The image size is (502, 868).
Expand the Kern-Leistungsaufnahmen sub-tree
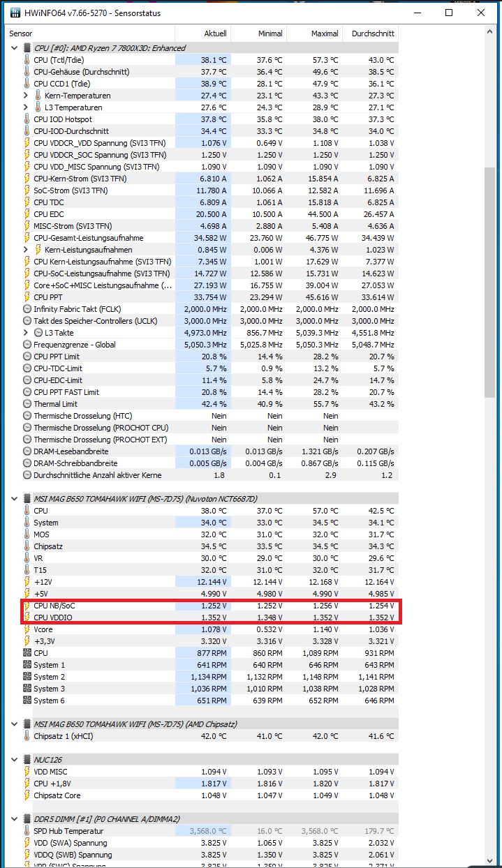[27, 250]
